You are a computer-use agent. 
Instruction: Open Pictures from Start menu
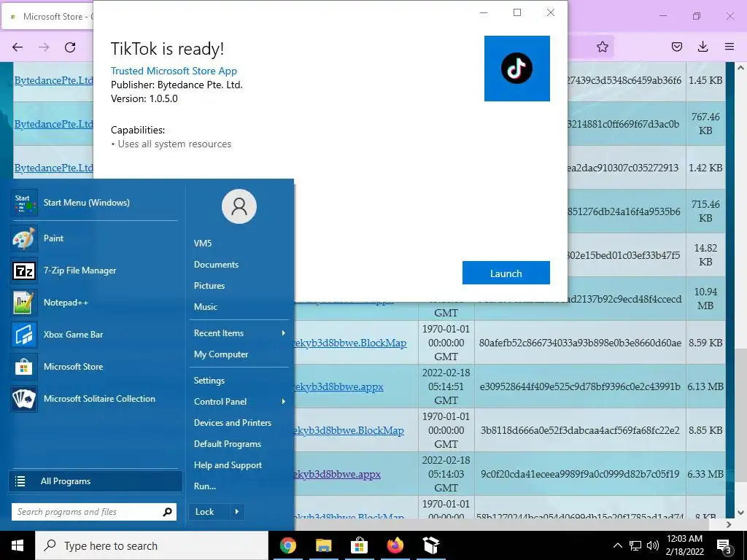point(209,286)
